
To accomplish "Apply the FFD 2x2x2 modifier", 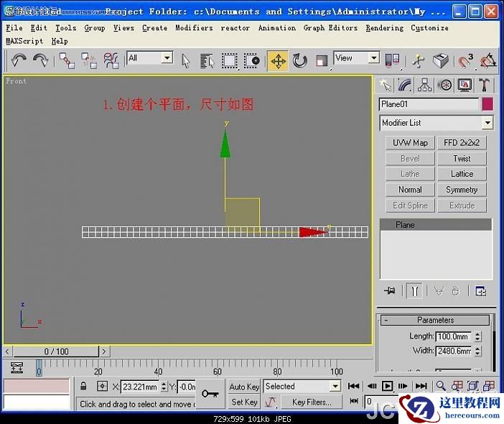I will tap(462, 142).
